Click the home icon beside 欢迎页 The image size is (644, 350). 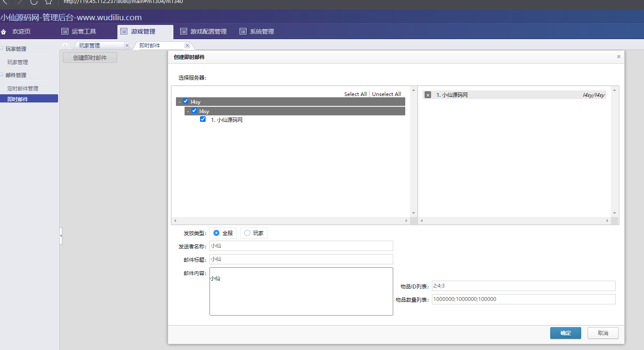coord(3,32)
